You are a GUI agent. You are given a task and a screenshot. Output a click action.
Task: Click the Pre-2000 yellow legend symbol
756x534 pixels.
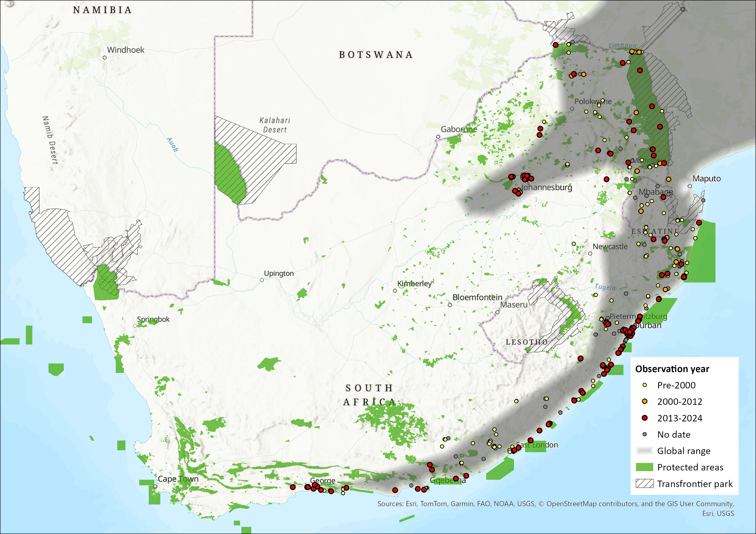pos(645,385)
